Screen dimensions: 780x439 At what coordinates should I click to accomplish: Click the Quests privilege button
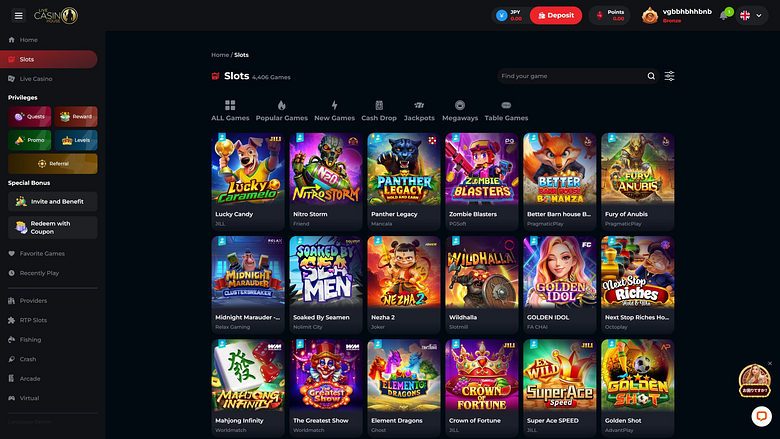click(x=29, y=116)
